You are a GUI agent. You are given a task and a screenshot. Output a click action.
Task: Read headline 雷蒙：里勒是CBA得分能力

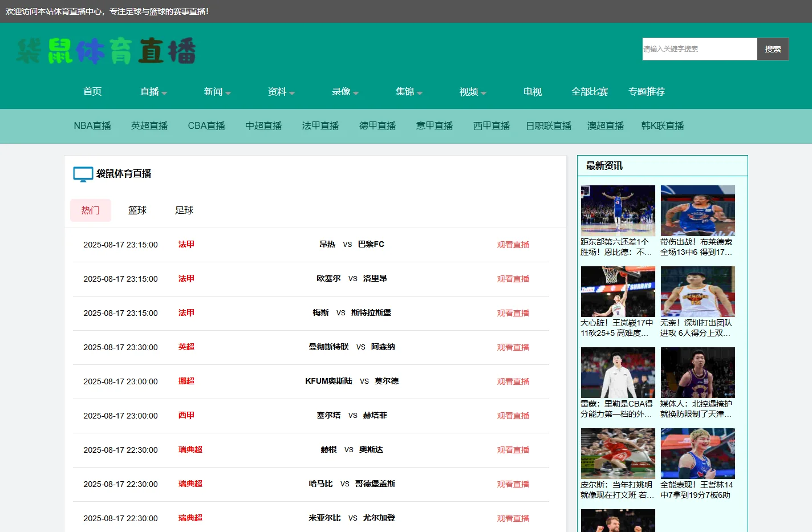point(616,409)
